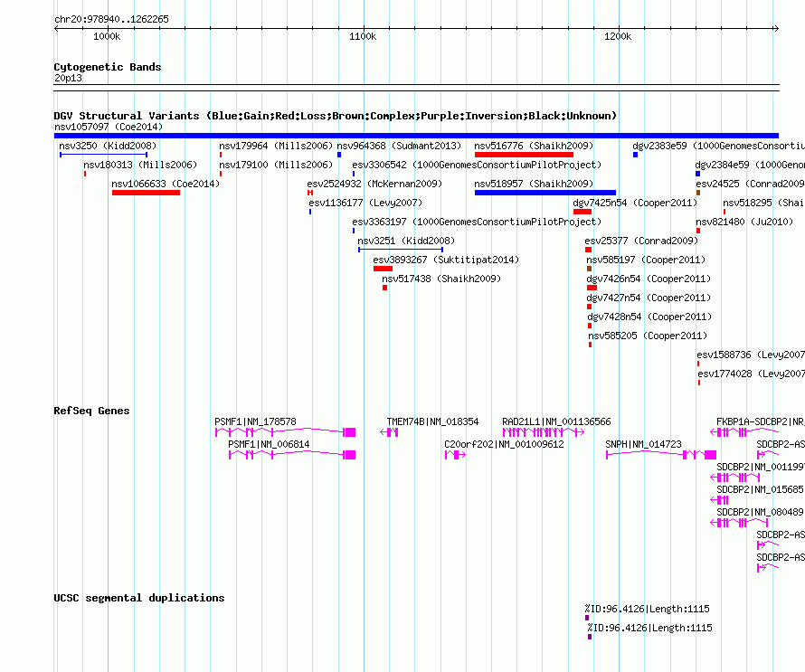Screen dimensions: 805x672
Task: Open the nsv518295 variant label
Action: coord(763,203)
